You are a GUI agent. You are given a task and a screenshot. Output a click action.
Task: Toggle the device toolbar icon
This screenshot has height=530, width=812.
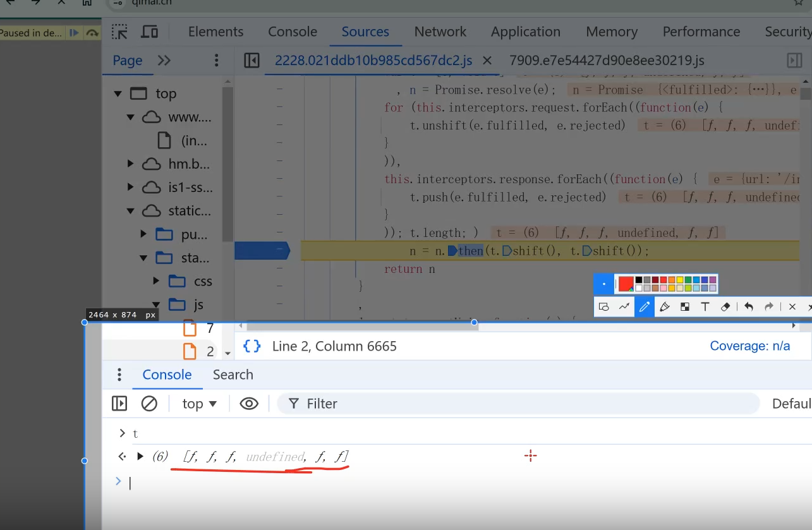pyautogui.click(x=149, y=32)
